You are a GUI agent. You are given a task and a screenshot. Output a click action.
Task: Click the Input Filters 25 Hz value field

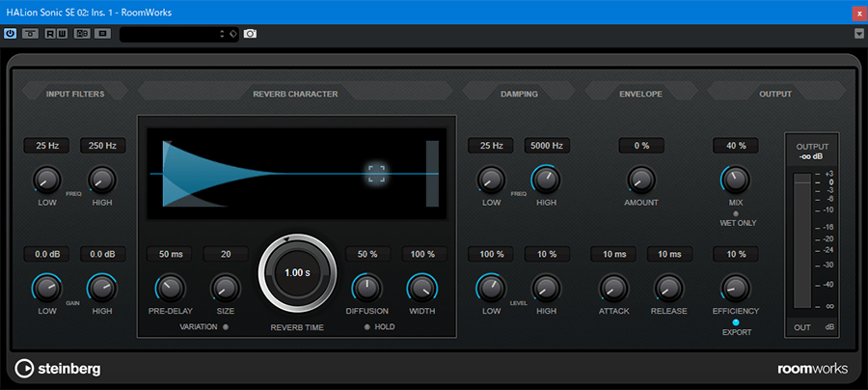[x=46, y=146]
